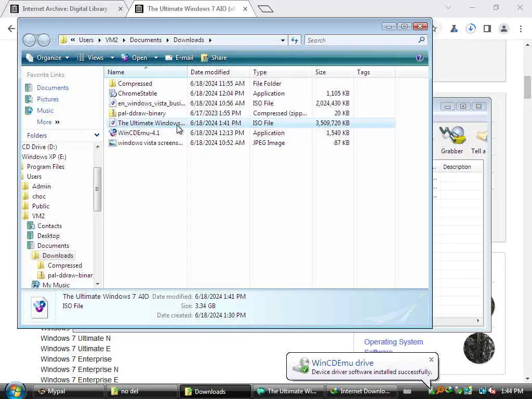Open a new browser tab
532x399 pixels.
coord(265,9)
